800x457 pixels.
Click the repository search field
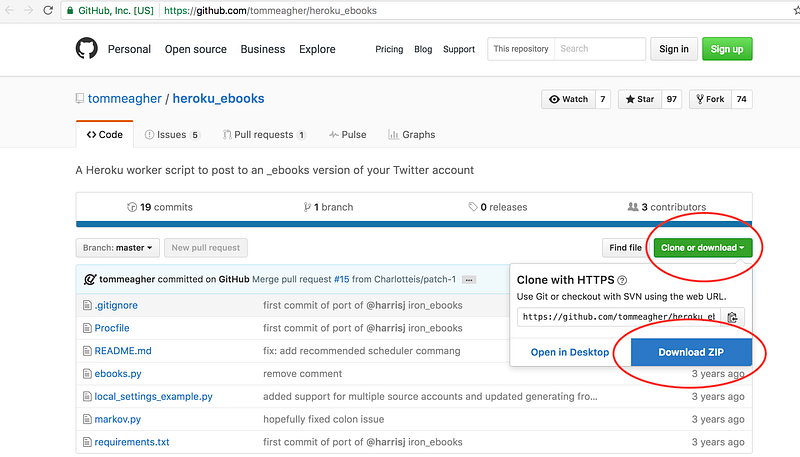coord(600,49)
